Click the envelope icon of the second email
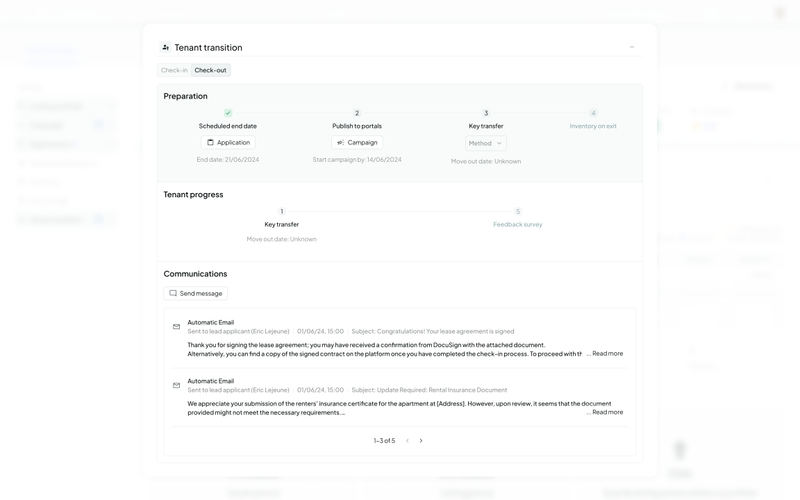The height and width of the screenshot is (500, 800). click(x=177, y=385)
